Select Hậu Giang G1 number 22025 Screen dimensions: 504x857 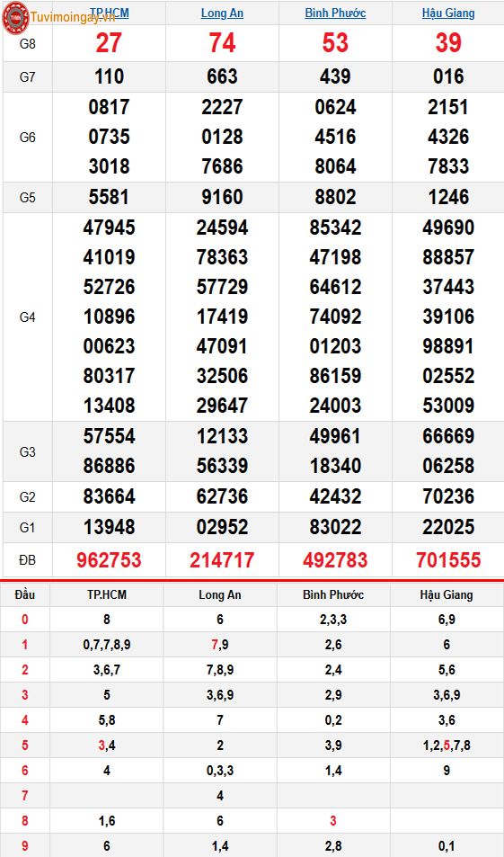448,527
